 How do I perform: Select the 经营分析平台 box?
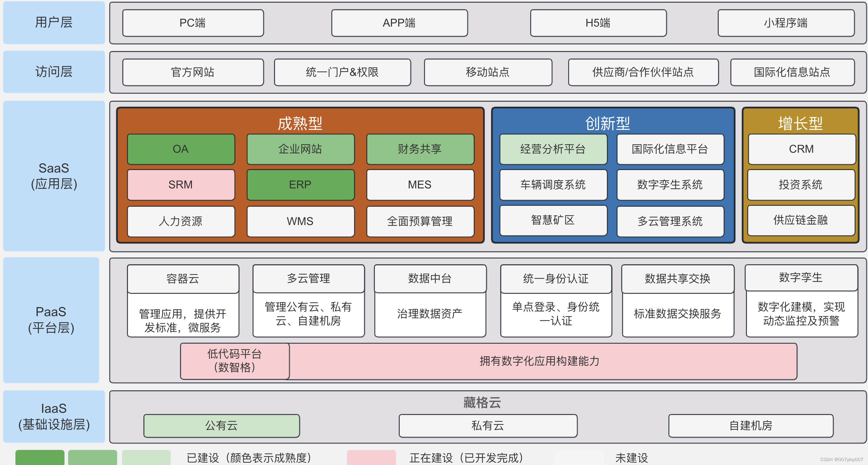pos(553,149)
